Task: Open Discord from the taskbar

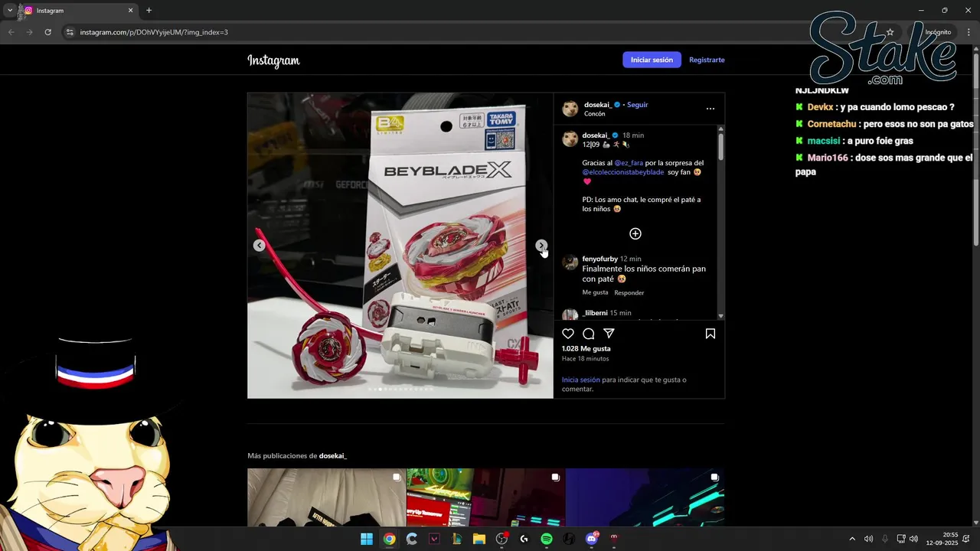Action: [591, 539]
